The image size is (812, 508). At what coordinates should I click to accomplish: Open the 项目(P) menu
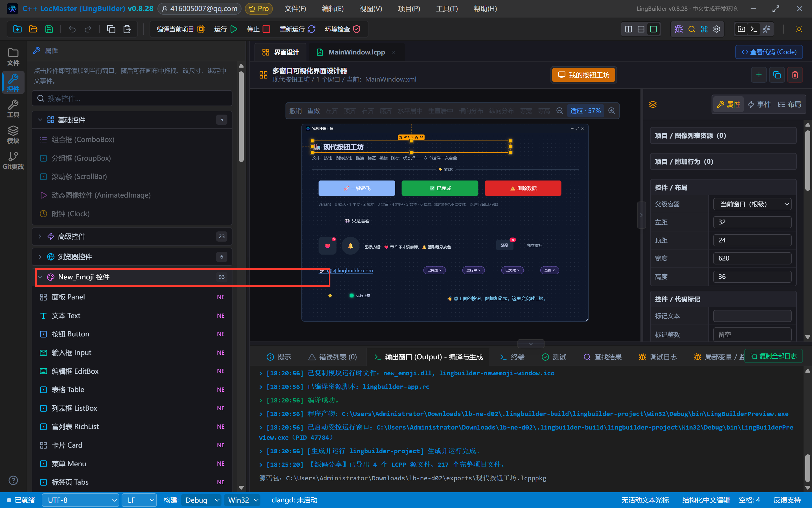coord(409,9)
